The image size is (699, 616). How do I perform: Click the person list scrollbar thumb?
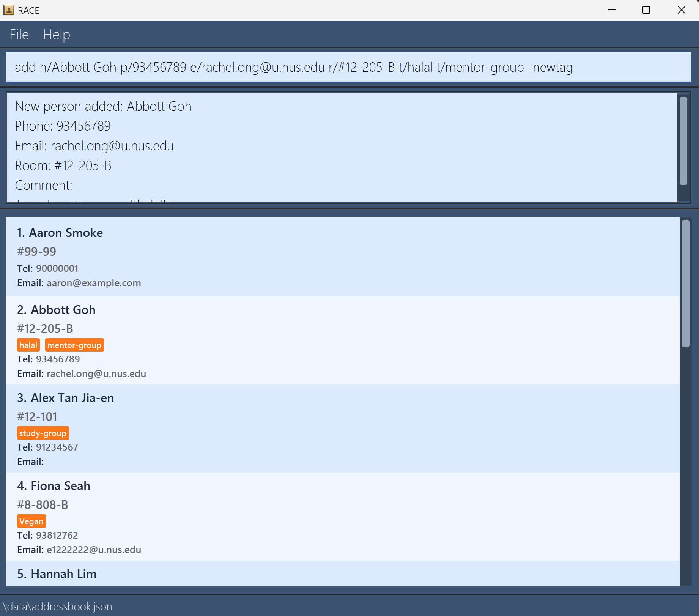(x=685, y=283)
